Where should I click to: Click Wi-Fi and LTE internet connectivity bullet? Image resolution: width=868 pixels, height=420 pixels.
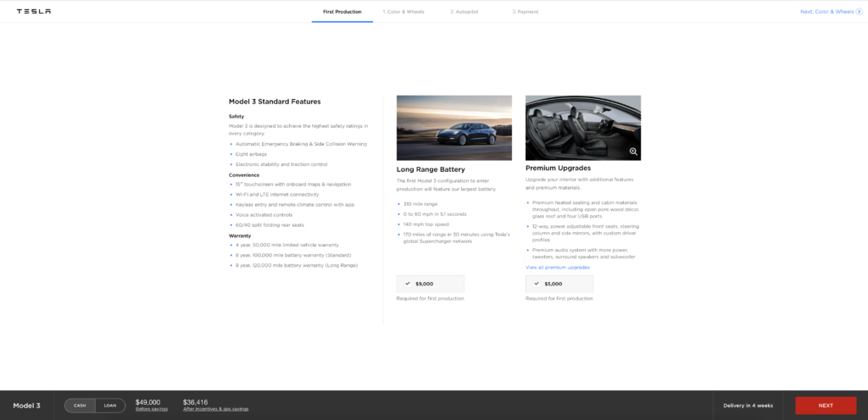coord(277,195)
